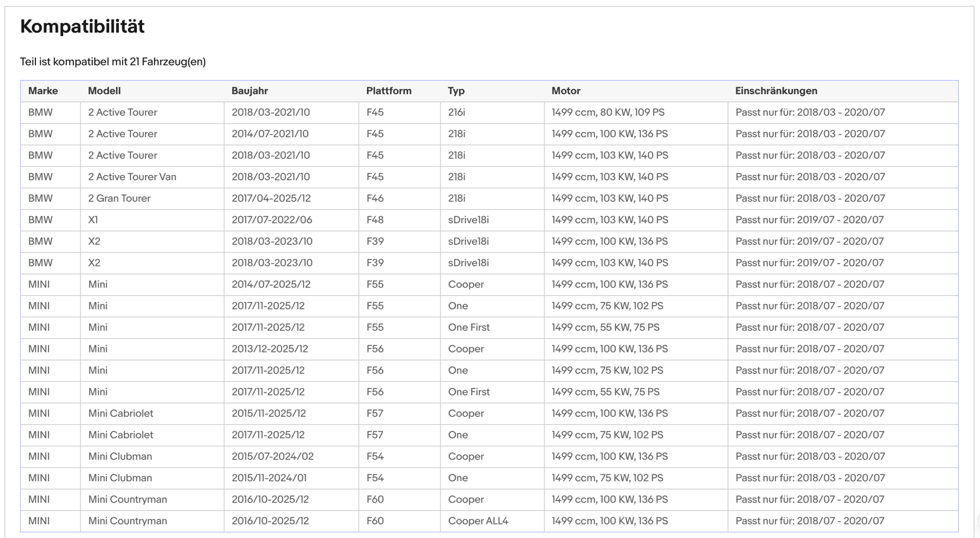Click the Einschränkungen column header
This screenshot has width=980, height=538.
[x=776, y=91]
